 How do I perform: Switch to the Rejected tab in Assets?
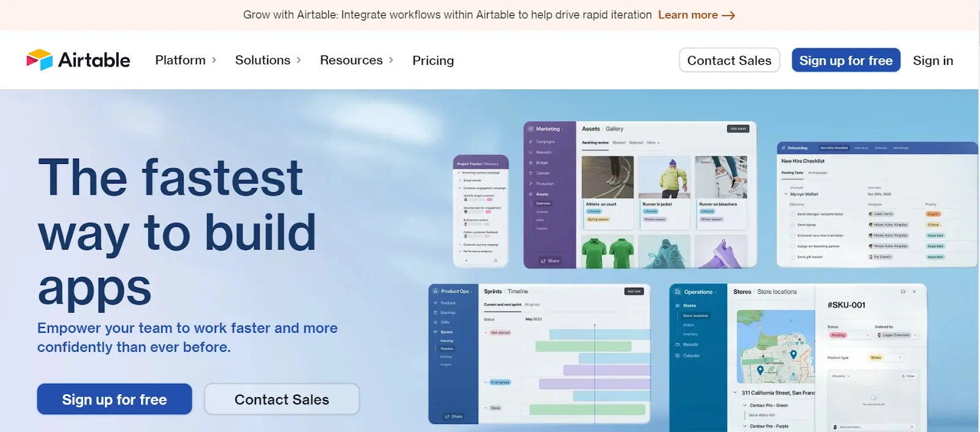pos(636,143)
